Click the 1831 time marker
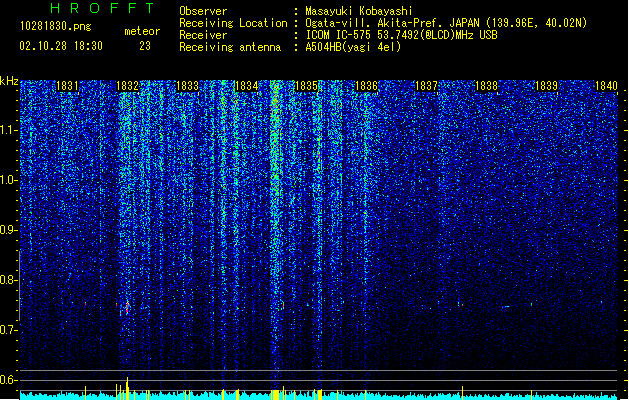The image size is (629, 400). [x=67, y=86]
